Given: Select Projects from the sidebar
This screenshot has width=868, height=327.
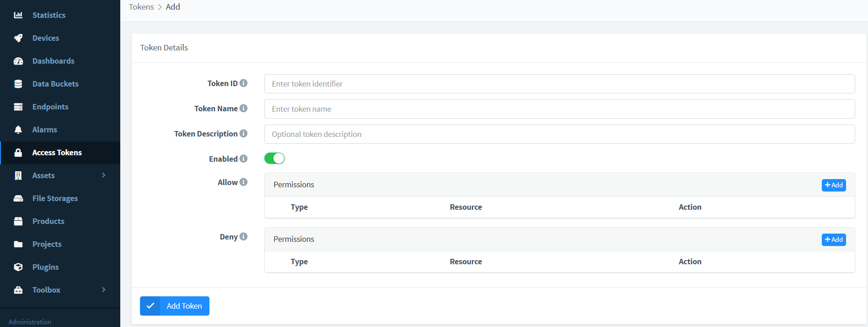Looking at the screenshot, I should [x=47, y=244].
